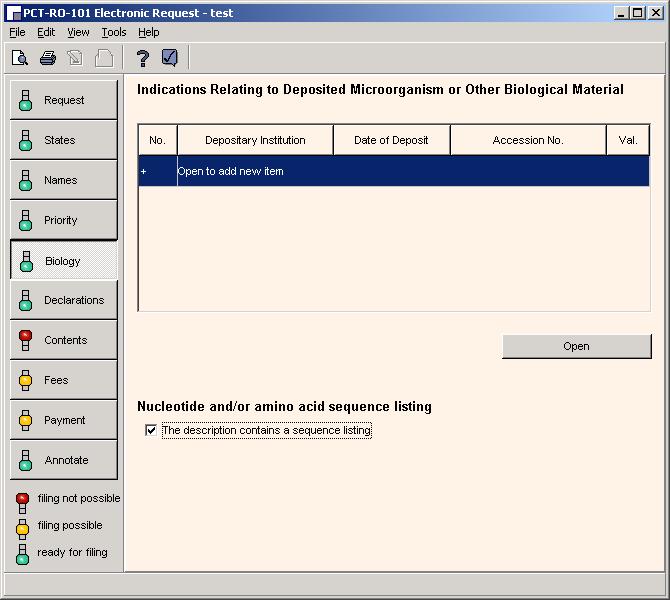This screenshot has height=600, width=670.
Task: Open the Help menu
Action: (149, 32)
